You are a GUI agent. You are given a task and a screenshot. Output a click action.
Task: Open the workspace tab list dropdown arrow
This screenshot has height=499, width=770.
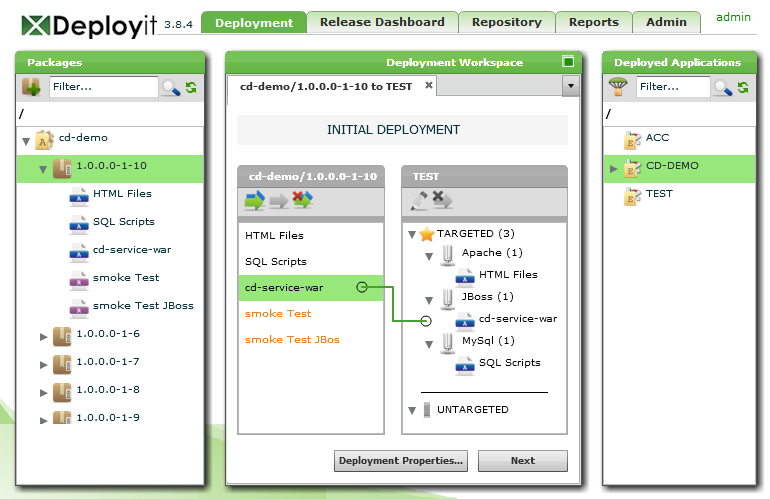[x=571, y=87]
